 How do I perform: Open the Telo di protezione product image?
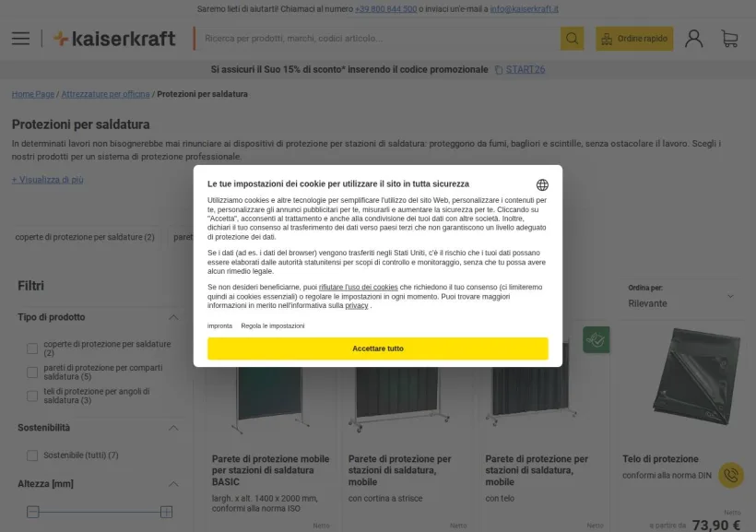coord(695,377)
